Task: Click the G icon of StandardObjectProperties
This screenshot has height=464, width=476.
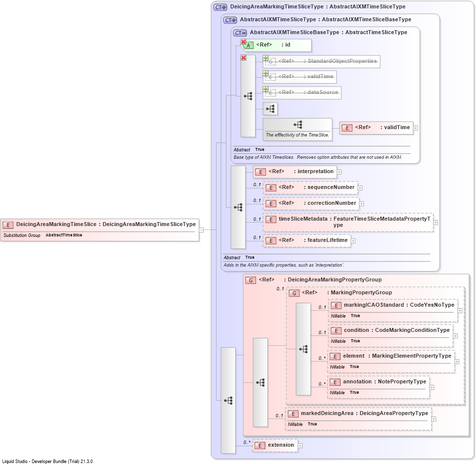Action: click(x=270, y=62)
